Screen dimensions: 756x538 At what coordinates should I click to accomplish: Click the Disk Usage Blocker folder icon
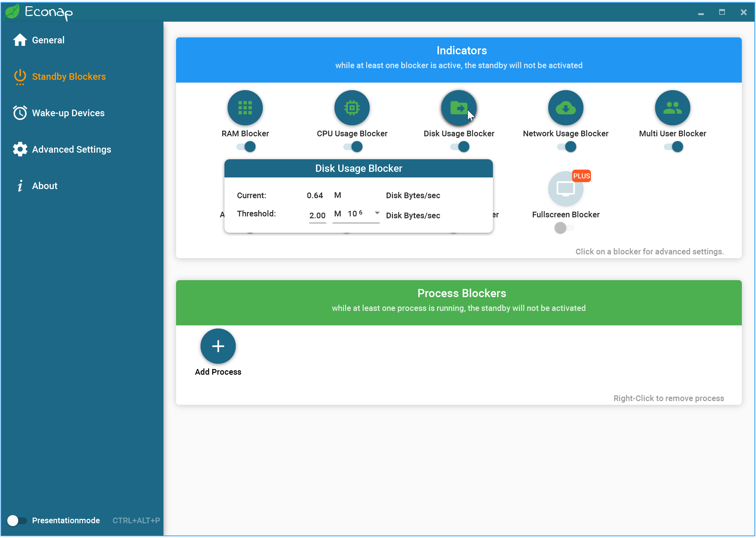tap(459, 108)
